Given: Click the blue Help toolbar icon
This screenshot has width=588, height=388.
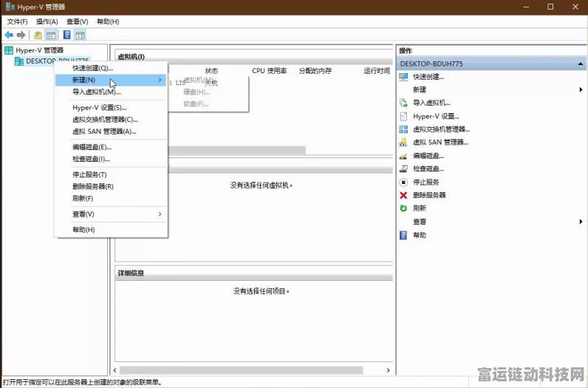Looking at the screenshot, I should pos(66,35).
